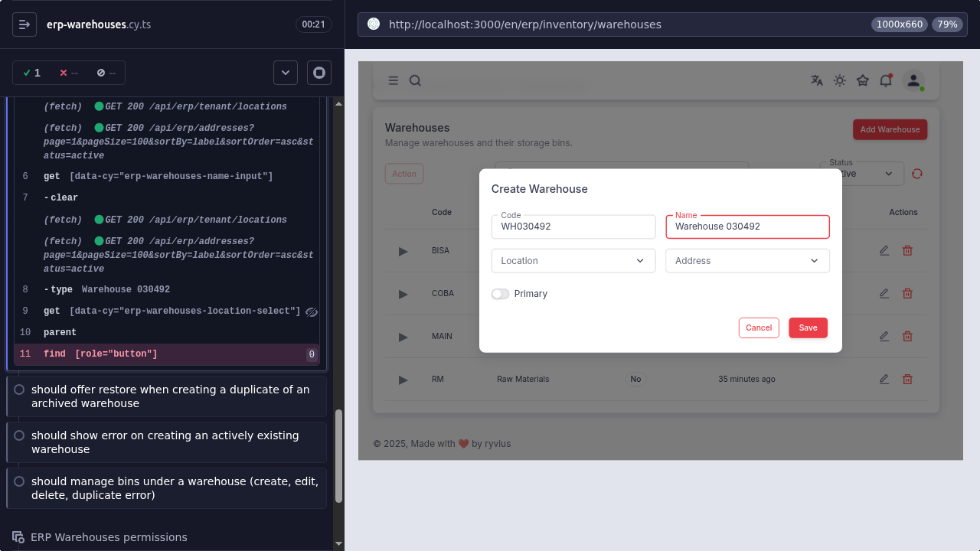Toggle the Primary switch

(x=501, y=294)
